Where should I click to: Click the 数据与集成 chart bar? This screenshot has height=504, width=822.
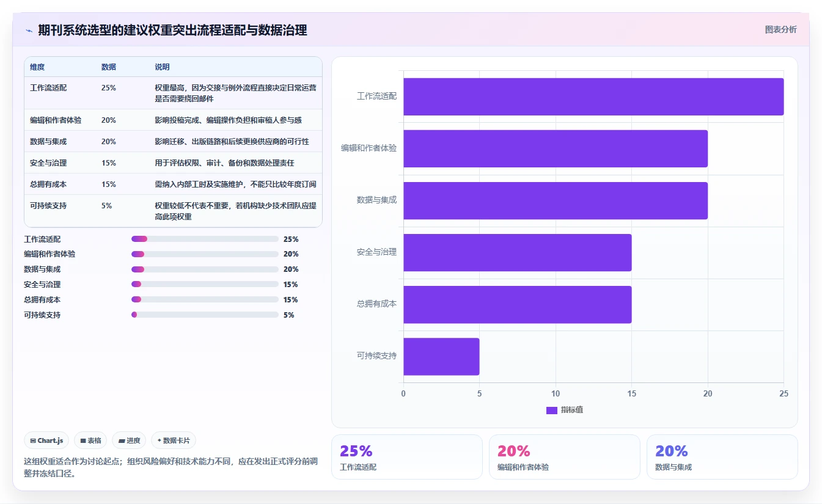[x=556, y=200]
